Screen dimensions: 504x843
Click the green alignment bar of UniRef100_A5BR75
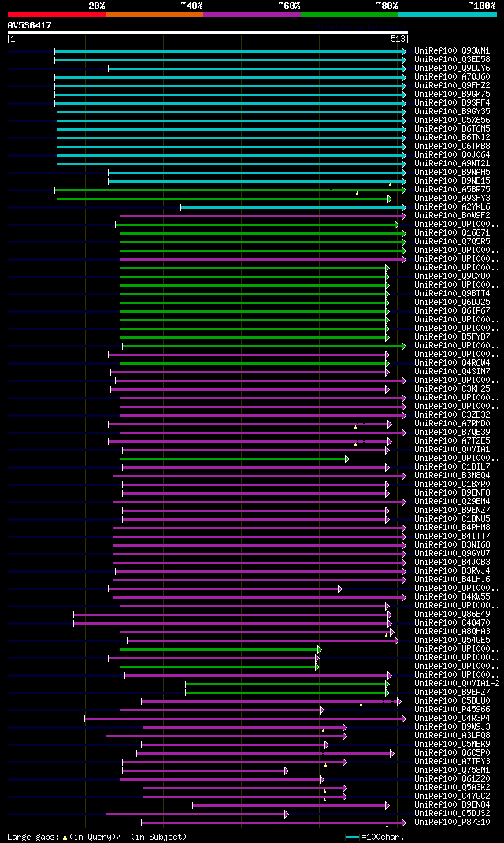coord(230,190)
